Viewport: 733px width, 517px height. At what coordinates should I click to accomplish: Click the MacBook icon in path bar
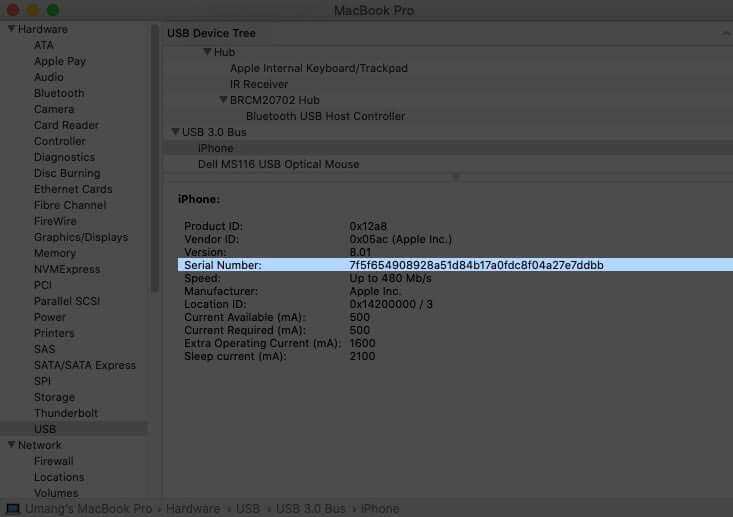(x=13, y=509)
